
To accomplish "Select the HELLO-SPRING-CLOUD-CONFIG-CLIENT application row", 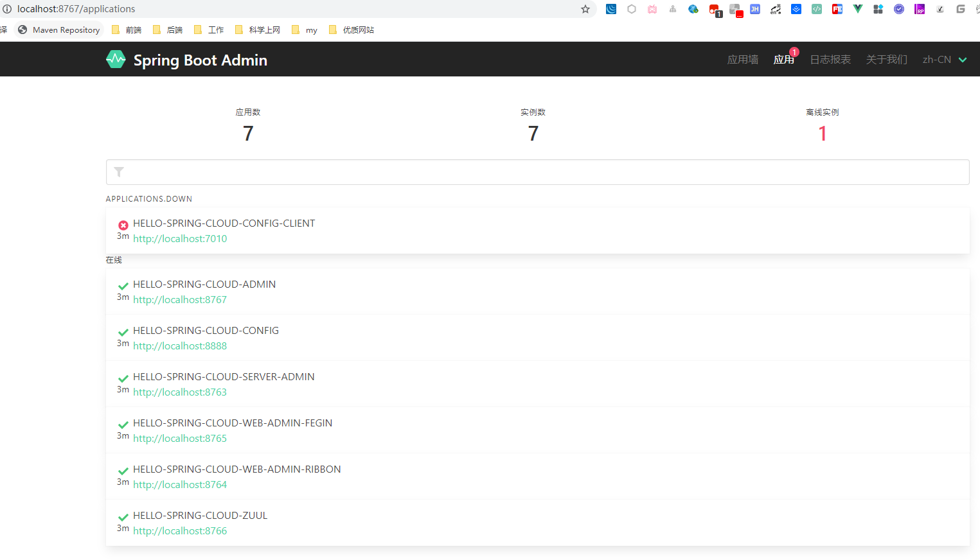I will (x=537, y=231).
